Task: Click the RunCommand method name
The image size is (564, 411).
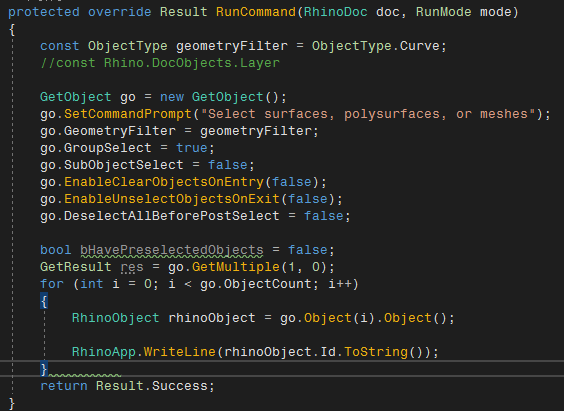Action: (256, 12)
